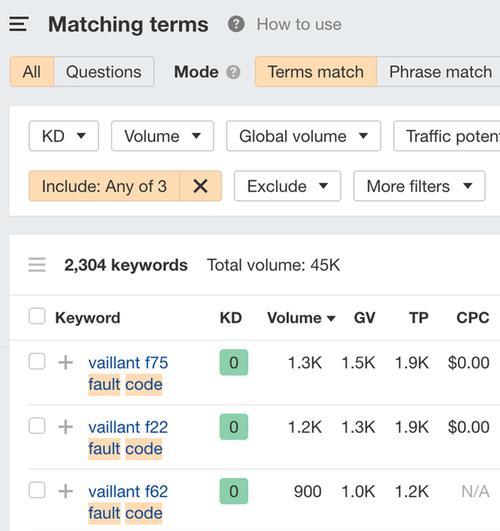
Task: Open the hamburger menu beside Matching terms
Action: 19,24
